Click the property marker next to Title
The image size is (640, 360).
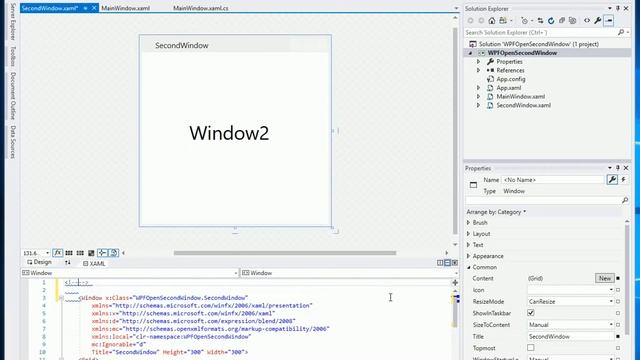click(x=618, y=336)
